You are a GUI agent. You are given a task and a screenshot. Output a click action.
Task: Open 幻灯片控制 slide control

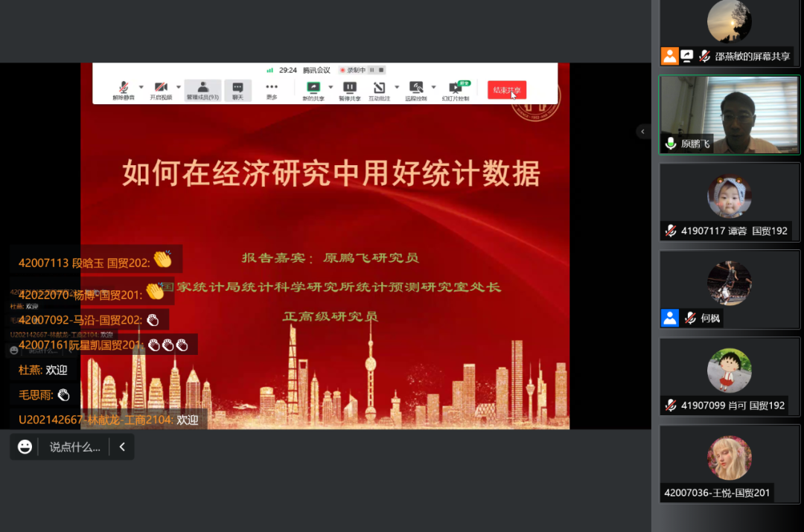455,88
